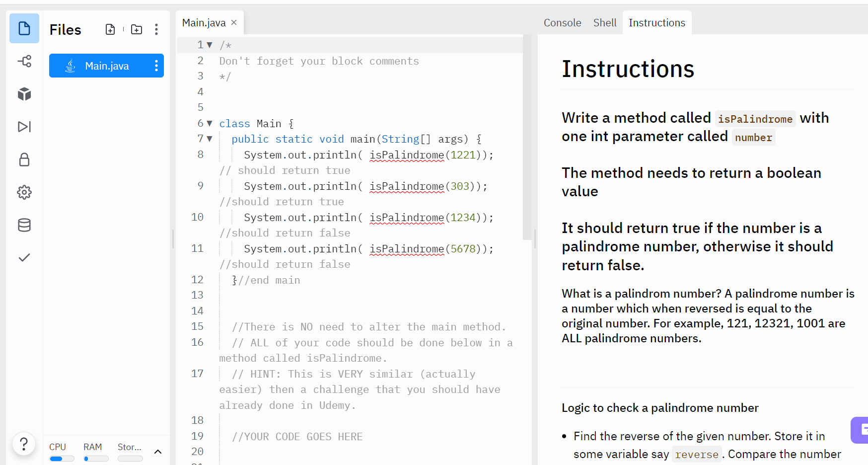Open the Files explorer icon in the sidebar

coord(24,29)
